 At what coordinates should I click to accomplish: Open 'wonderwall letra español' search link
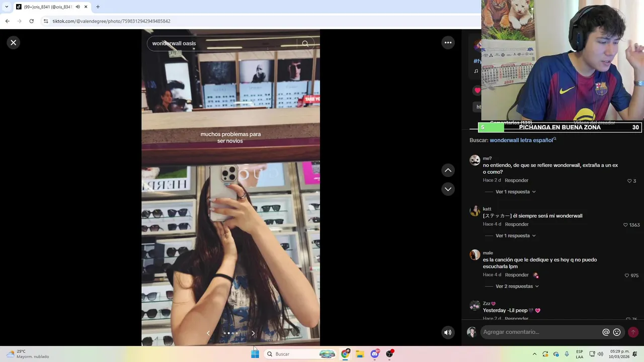click(521, 140)
